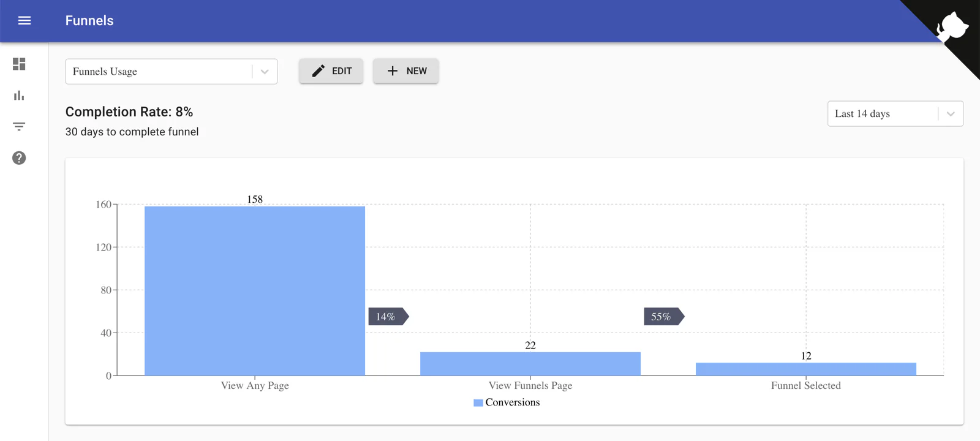Select the View Funnels Page bar
This screenshot has height=441, width=980.
[530, 364]
